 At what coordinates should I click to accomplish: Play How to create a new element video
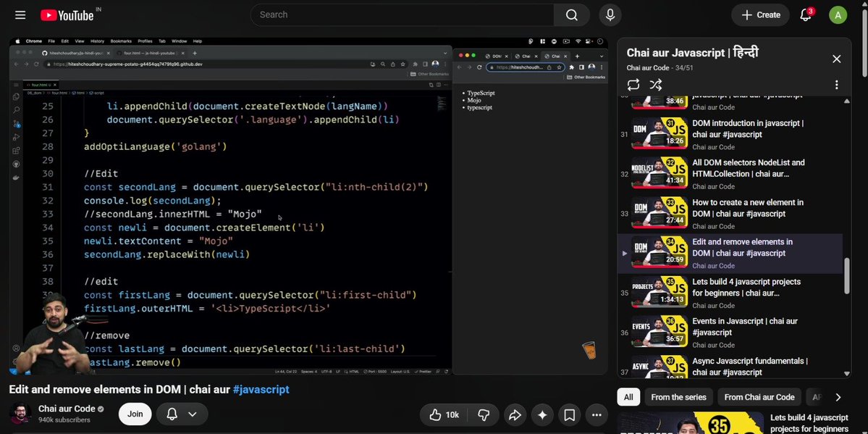tap(748, 208)
